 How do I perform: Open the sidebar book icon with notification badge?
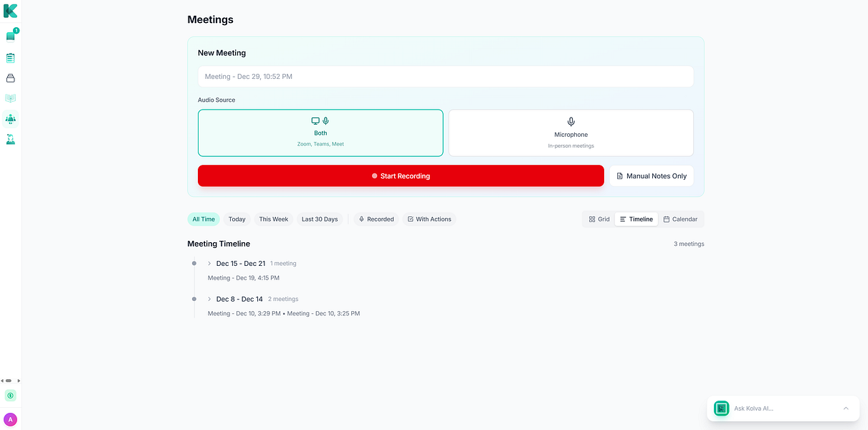tap(10, 37)
